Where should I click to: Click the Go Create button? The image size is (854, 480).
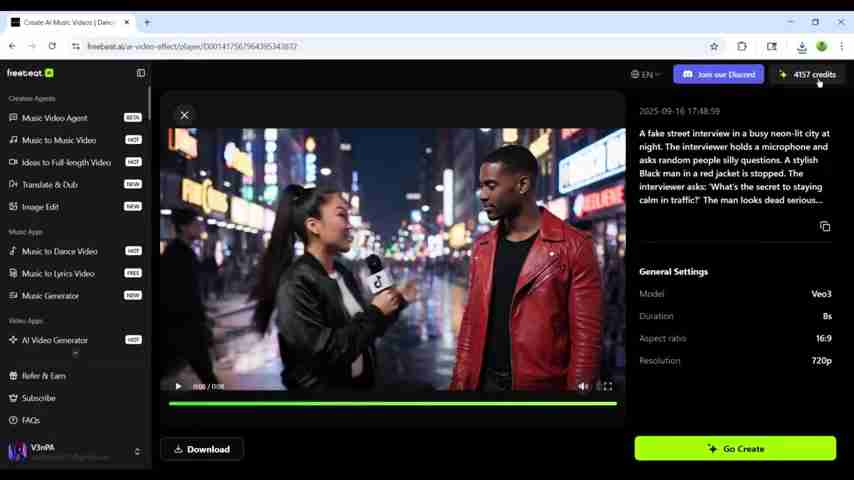(x=735, y=448)
